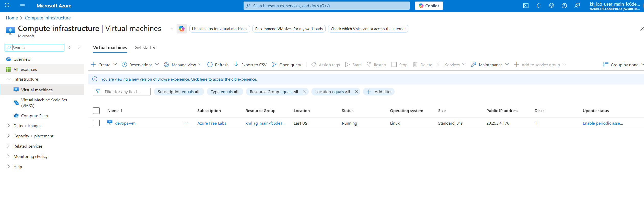
Task: Open portal settings gear
Action: [551, 6]
